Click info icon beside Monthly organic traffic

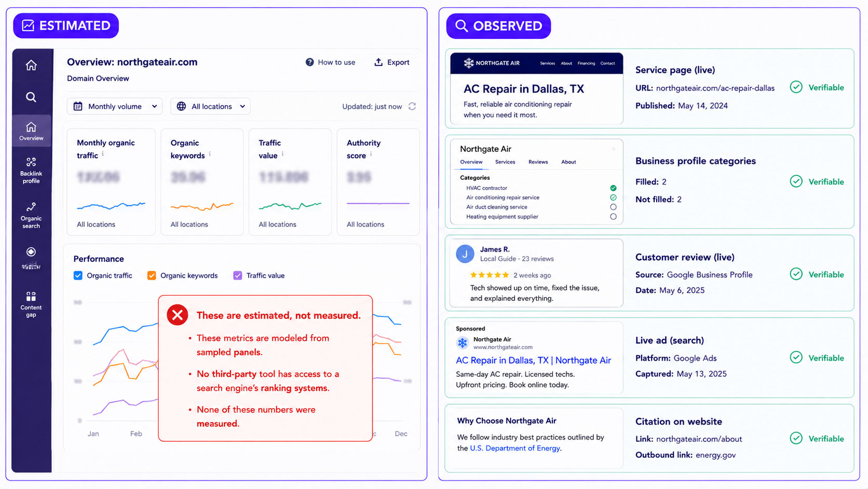coord(103,154)
